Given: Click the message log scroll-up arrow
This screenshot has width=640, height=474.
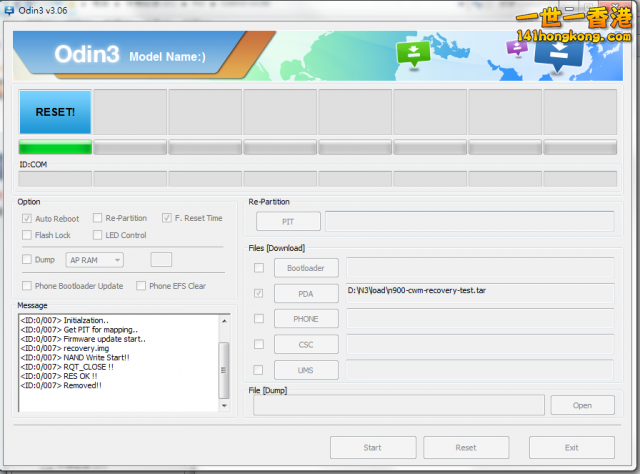Looking at the screenshot, I should 224,321.
